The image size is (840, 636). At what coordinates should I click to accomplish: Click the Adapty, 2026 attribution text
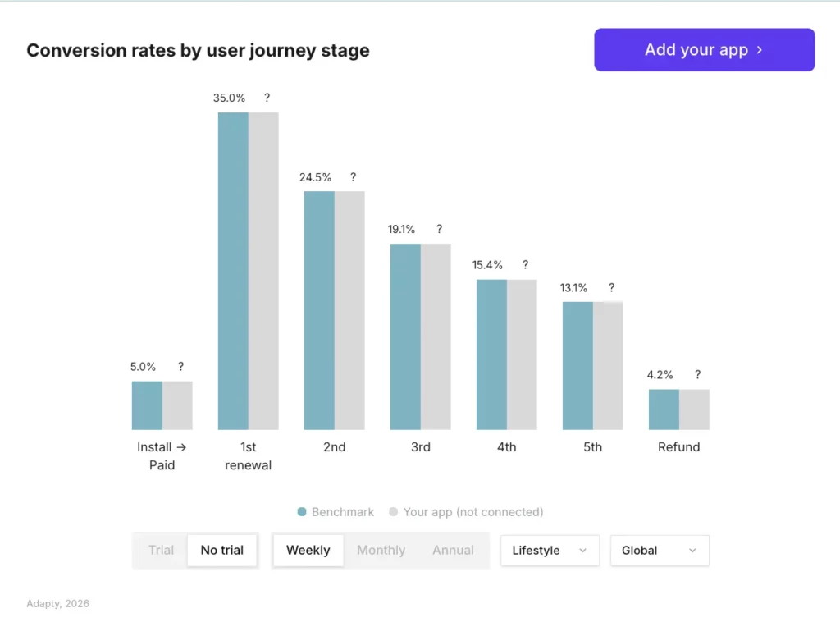click(57, 603)
